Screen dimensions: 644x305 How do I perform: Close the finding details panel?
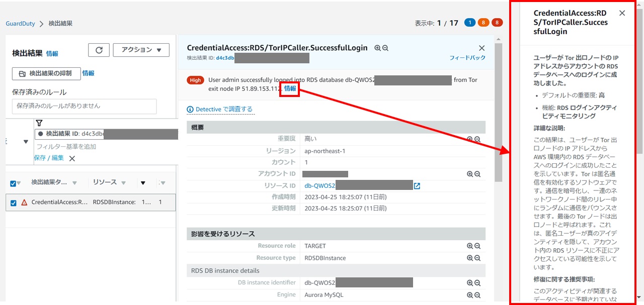pyautogui.click(x=481, y=48)
